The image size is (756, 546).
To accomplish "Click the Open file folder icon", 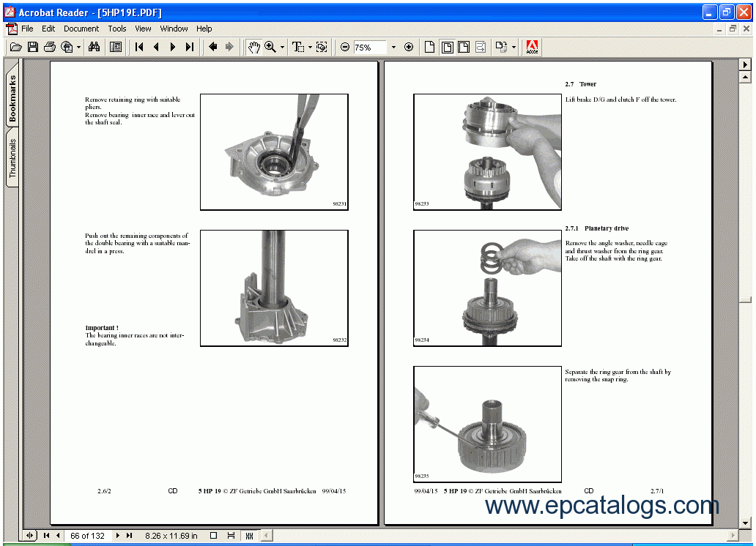I will pos(15,47).
